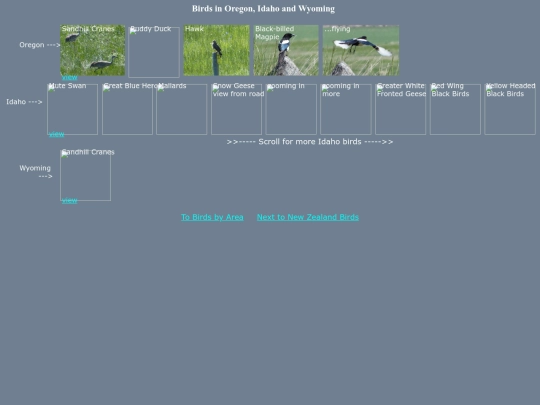Follow the To Birds by Area link
Image resolution: width=540 pixels, height=405 pixels.
212,217
